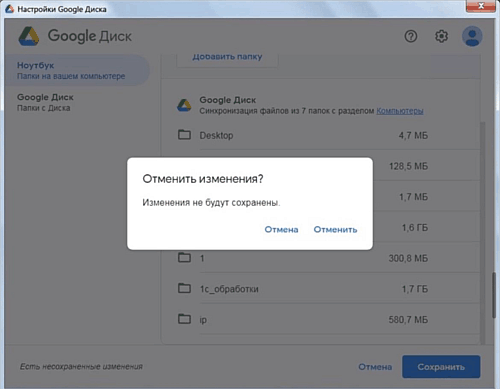Click Отмена in the dialog

[281, 229]
